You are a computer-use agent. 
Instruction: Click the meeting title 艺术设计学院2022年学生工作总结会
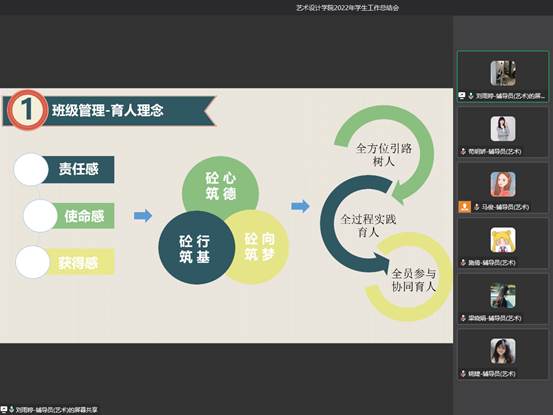[347, 7]
